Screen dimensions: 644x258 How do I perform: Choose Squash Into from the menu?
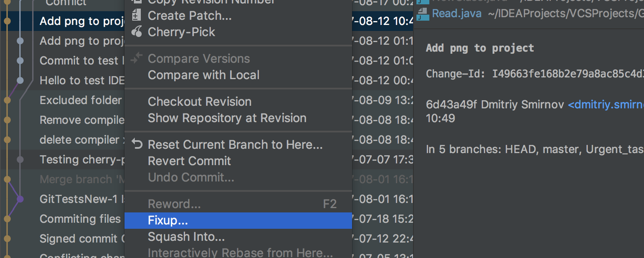[186, 237]
